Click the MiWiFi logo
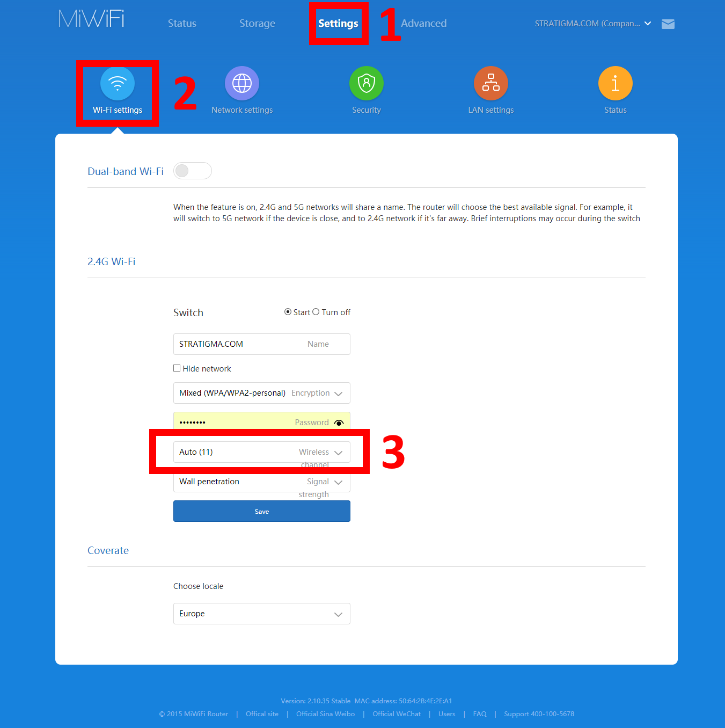 [x=91, y=19]
